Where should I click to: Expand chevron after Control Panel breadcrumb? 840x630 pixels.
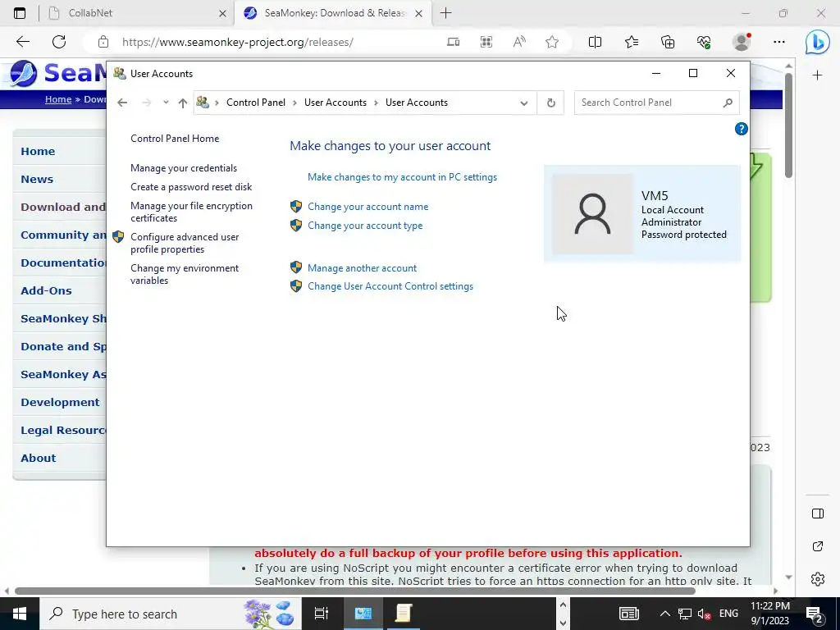point(294,103)
